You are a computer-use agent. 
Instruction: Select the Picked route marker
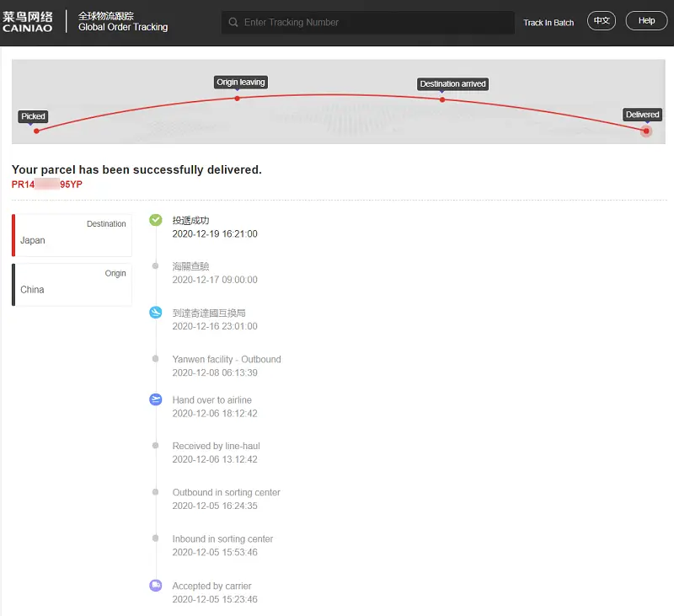34,116
